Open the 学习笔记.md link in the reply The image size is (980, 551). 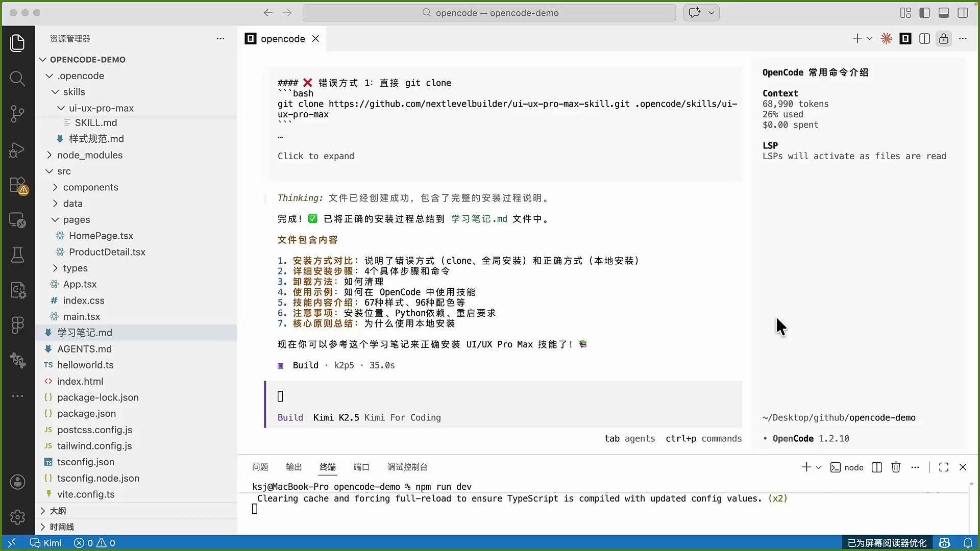tap(479, 219)
